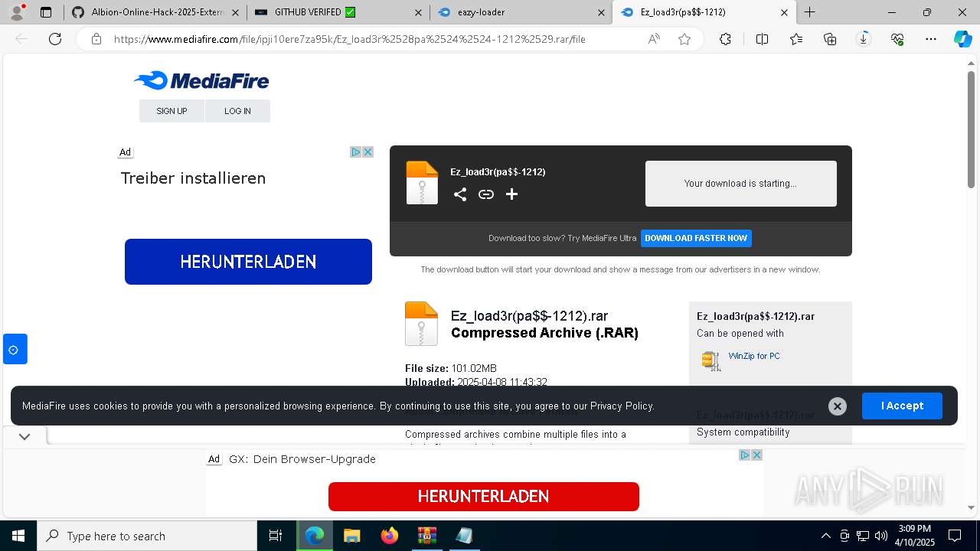
Task: Open WinRAR from taskbar
Action: pyautogui.click(x=426, y=536)
